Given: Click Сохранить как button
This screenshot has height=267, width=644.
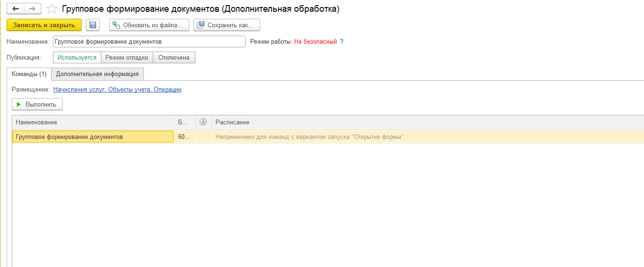Looking at the screenshot, I should 227,25.
